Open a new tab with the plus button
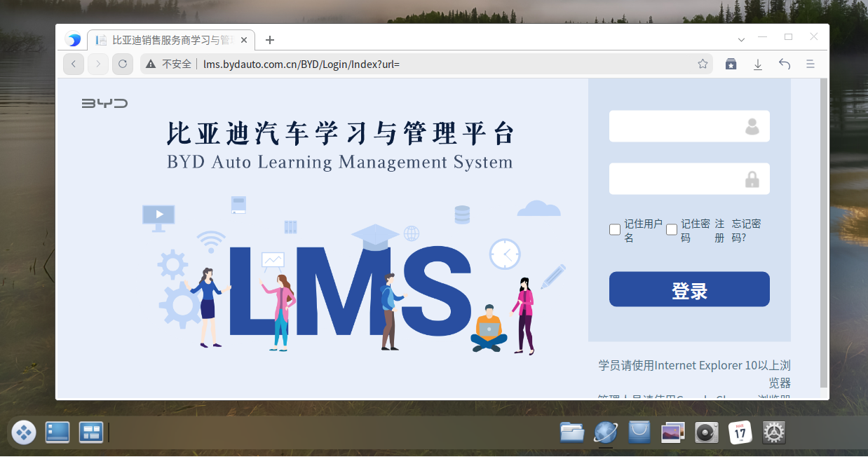The width and height of the screenshot is (868, 457). [x=270, y=40]
